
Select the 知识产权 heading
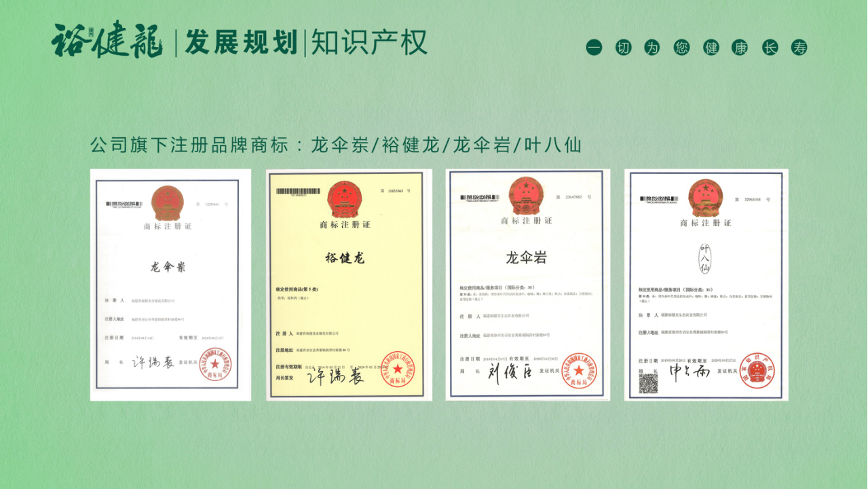click(x=369, y=42)
